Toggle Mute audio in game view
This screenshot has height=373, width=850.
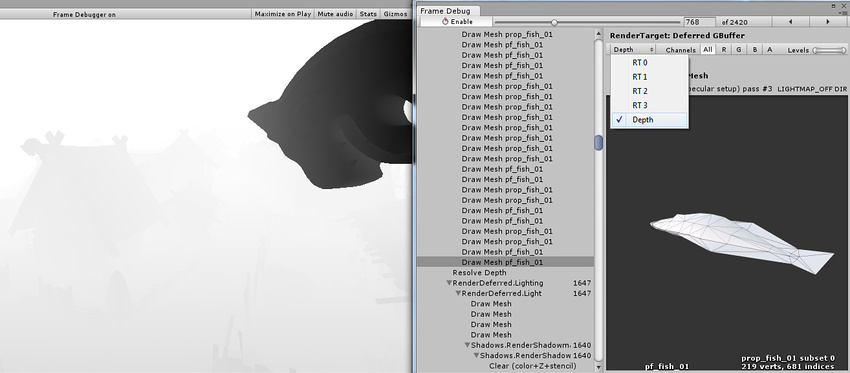(x=335, y=14)
